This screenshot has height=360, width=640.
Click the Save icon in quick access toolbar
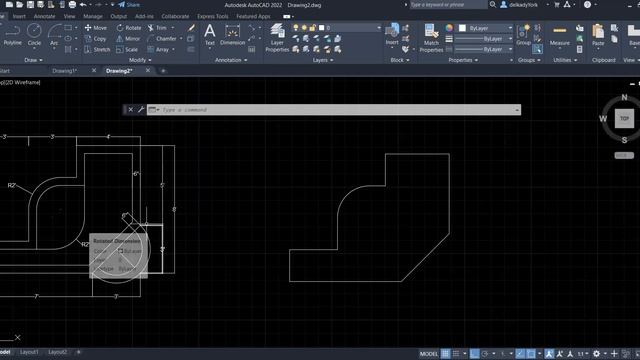[x=30, y=5]
